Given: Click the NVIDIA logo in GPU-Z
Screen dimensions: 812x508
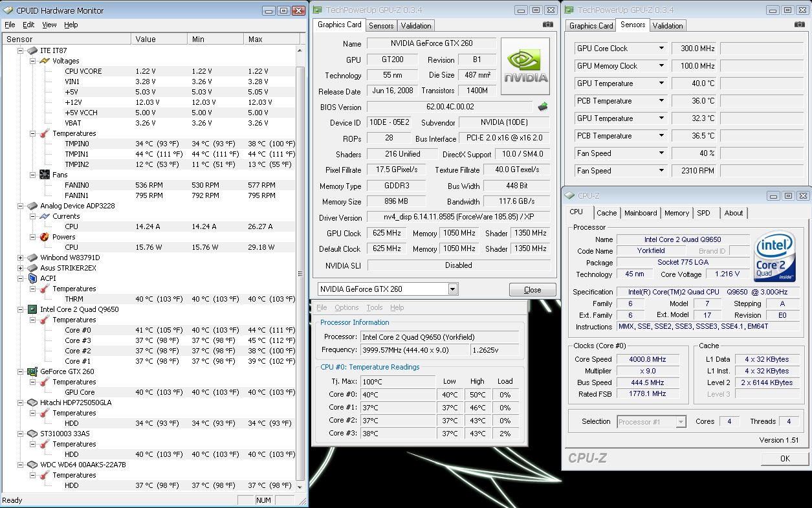Looking at the screenshot, I should 525,67.
